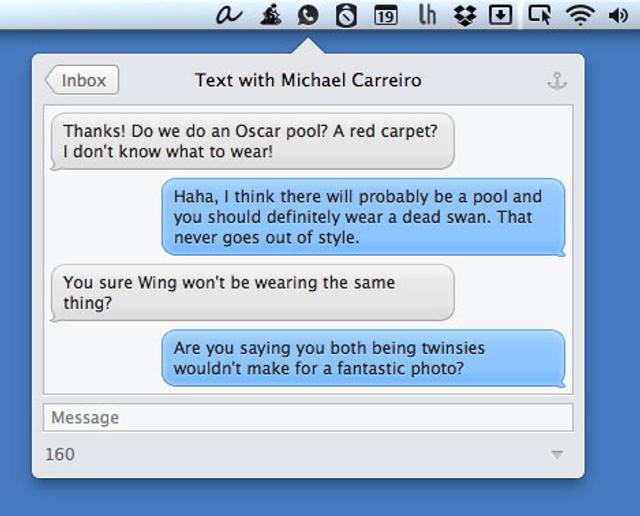Open the calendar icon showing 19
Screen dimensions: 640x516
pos(385,15)
